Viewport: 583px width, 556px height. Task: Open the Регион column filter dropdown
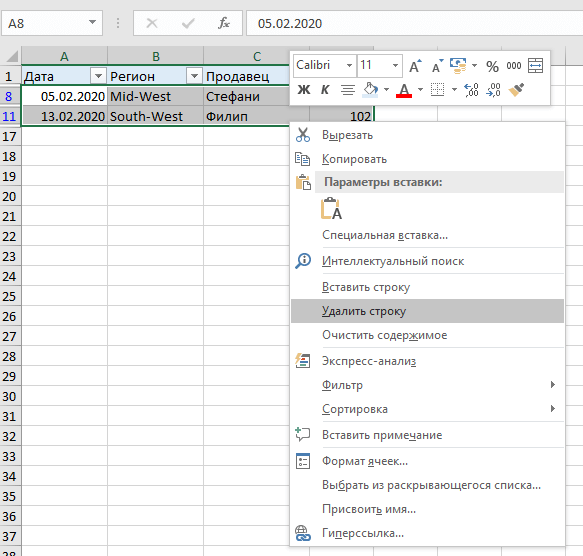(194, 76)
